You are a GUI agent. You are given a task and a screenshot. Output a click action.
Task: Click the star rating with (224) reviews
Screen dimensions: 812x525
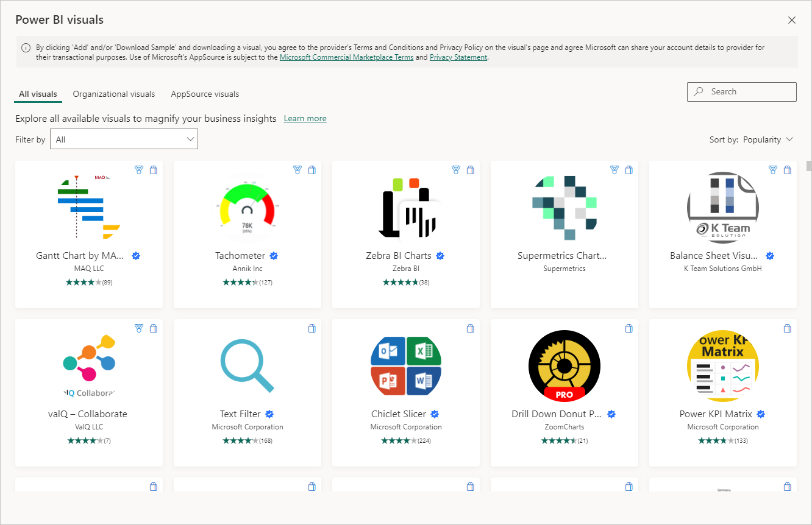tap(406, 440)
